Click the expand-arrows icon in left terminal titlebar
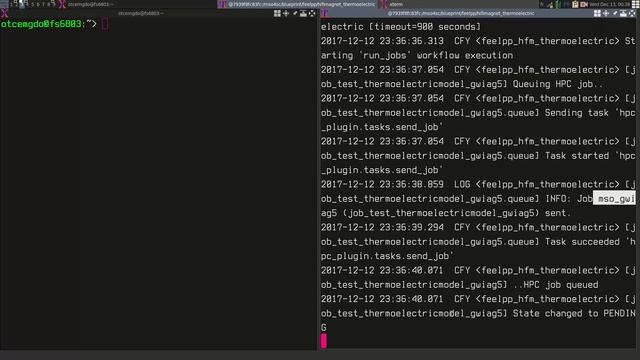640x360 pixels. (x=312, y=13)
